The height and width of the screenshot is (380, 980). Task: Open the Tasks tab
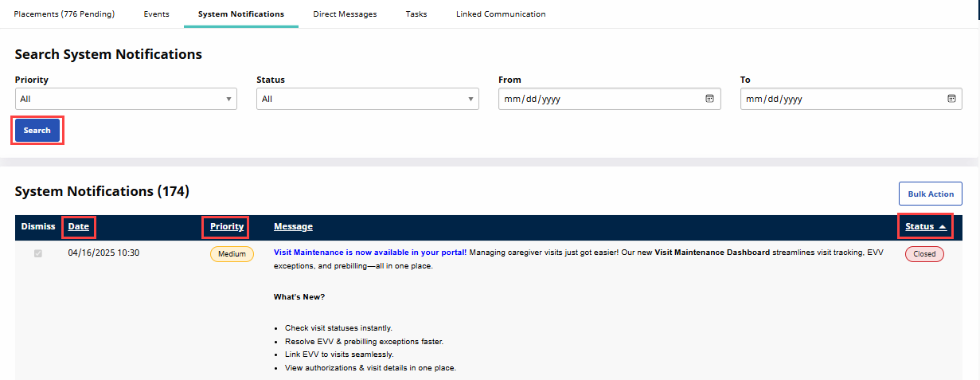coord(416,14)
